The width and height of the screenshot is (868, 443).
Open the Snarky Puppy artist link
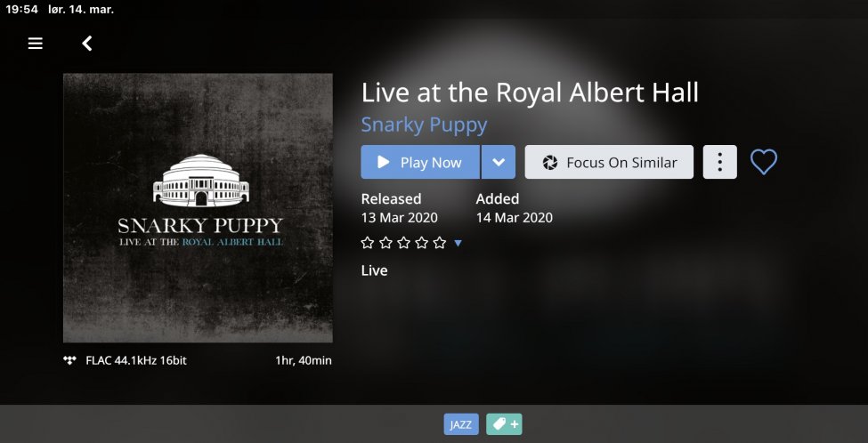[x=424, y=125]
